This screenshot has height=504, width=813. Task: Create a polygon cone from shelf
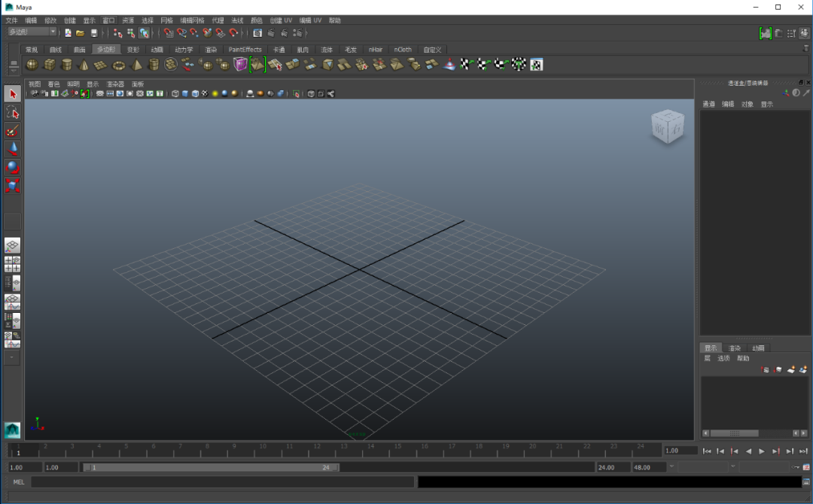pyautogui.click(x=84, y=65)
